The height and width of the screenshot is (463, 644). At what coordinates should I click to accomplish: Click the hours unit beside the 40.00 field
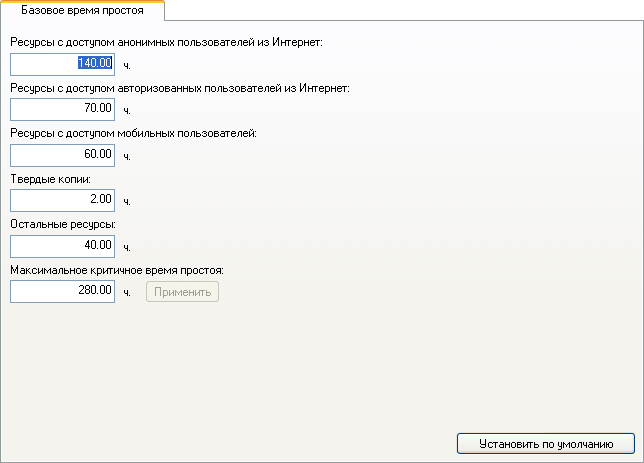click(x=127, y=248)
